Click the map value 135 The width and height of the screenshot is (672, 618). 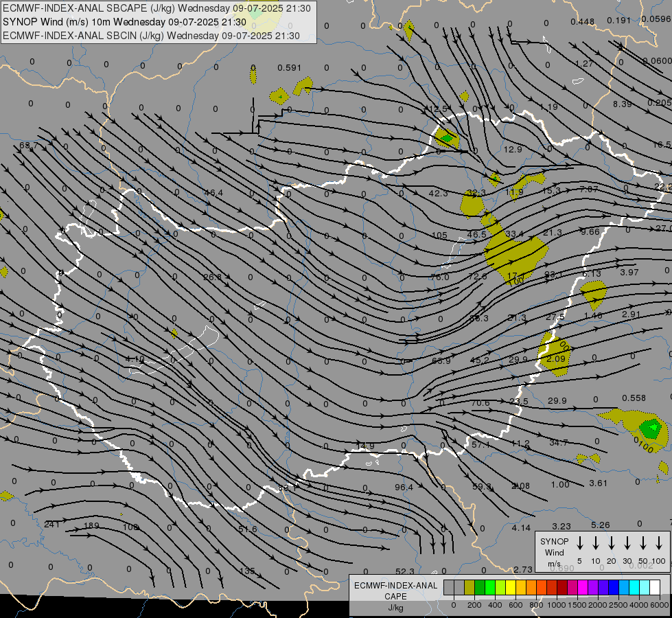pyautogui.click(x=247, y=571)
